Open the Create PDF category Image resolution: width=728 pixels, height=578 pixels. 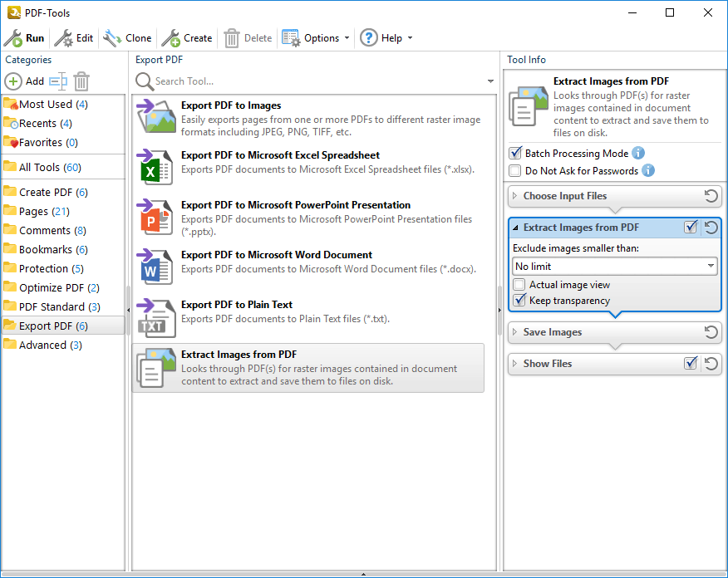63,192
